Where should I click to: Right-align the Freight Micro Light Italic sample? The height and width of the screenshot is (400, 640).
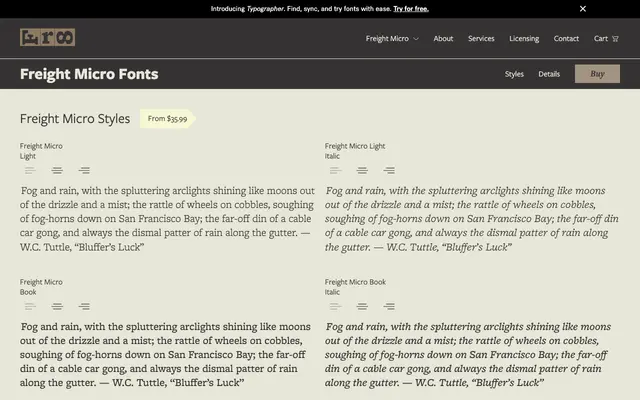click(389, 171)
